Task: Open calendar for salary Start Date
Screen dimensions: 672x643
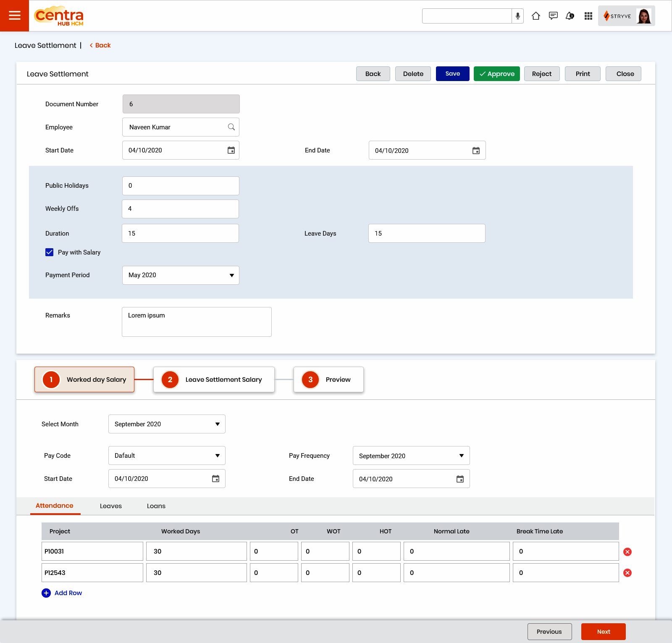Action: (x=215, y=479)
